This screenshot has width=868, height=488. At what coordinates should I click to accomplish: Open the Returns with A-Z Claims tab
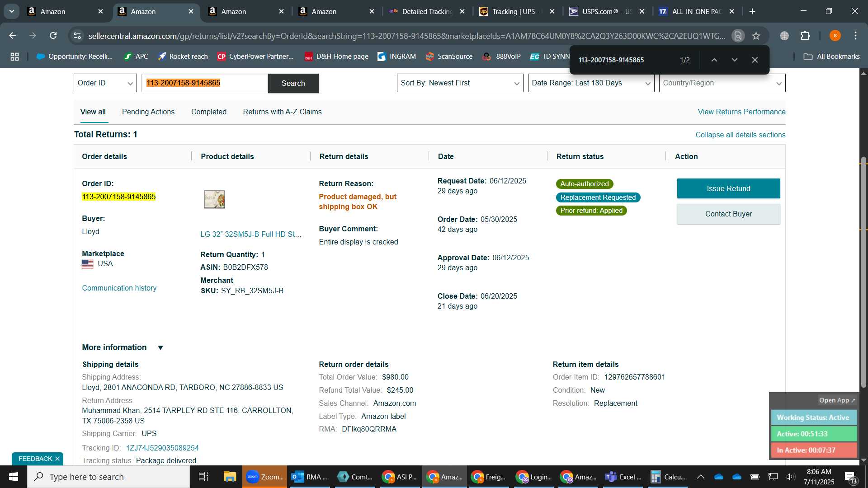pos(282,112)
